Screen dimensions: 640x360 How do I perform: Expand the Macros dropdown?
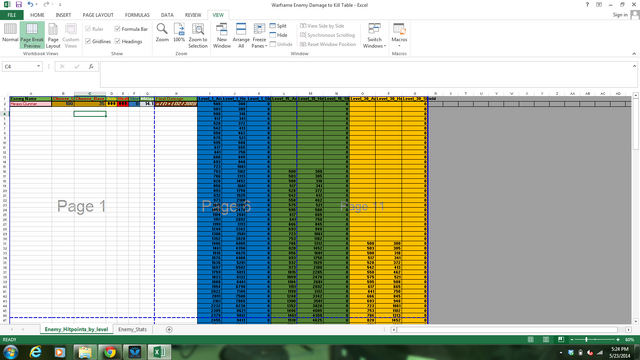tap(399, 45)
